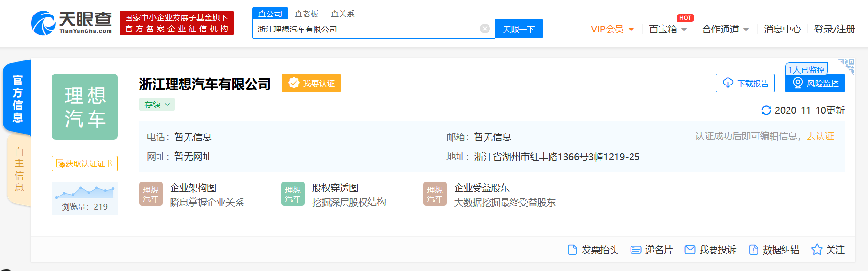This screenshot has height=271, width=868.
Task: Select the 官方信息 side tab
Action: click(x=17, y=98)
